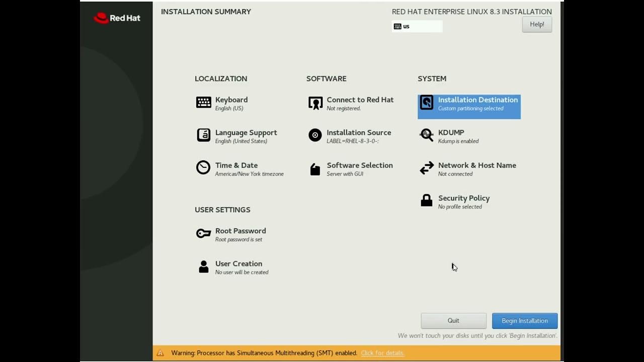This screenshot has height=362, width=644.
Task: Click the Connect to Red Hat icon
Action: tap(315, 103)
